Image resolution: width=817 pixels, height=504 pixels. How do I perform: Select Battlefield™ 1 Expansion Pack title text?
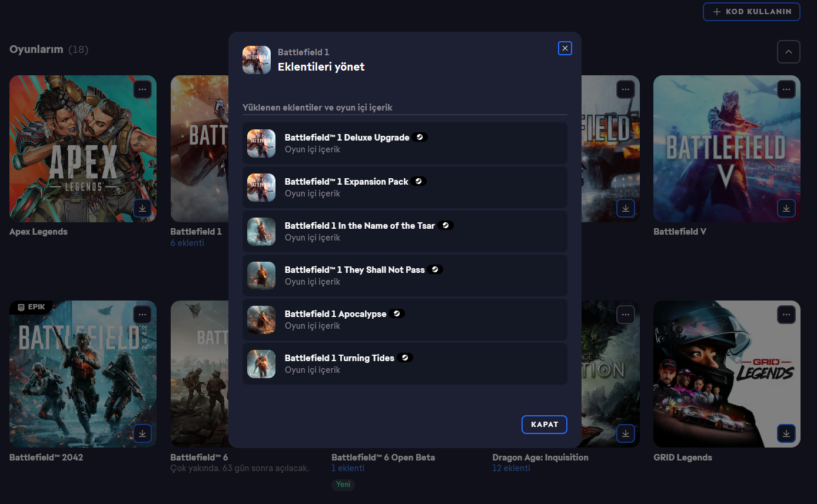[346, 182]
